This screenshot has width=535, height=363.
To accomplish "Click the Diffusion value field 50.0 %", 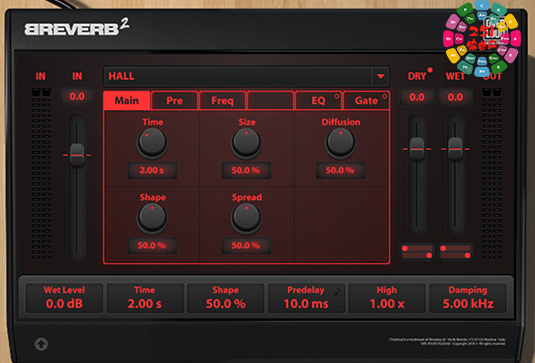I will point(340,170).
